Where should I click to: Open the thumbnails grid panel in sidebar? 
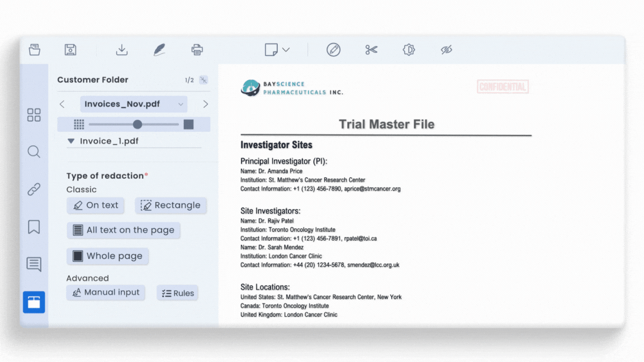34,115
